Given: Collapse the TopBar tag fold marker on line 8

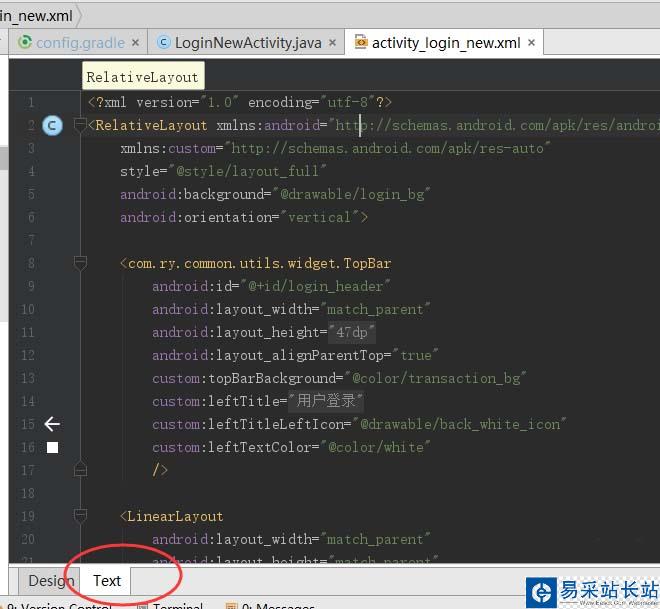Looking at the screenshot, I should [80, 263].
